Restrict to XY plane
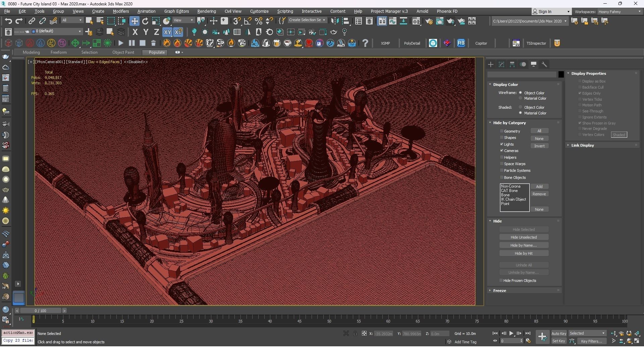 click(167, 32)
